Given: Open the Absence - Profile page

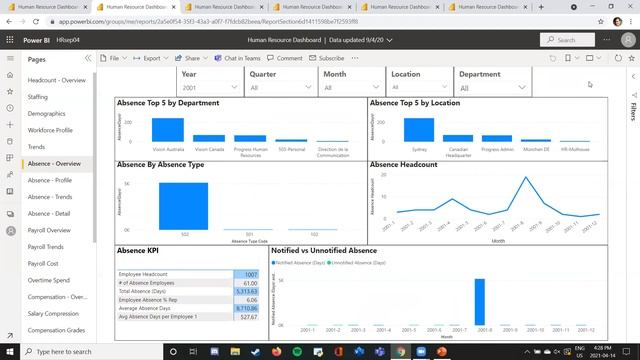Looking at the screenshot, I should pos(50,180).
